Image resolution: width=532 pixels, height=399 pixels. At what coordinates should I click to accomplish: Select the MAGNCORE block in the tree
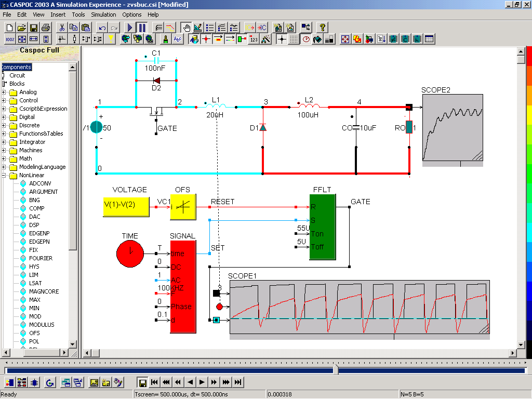[44, 291]
